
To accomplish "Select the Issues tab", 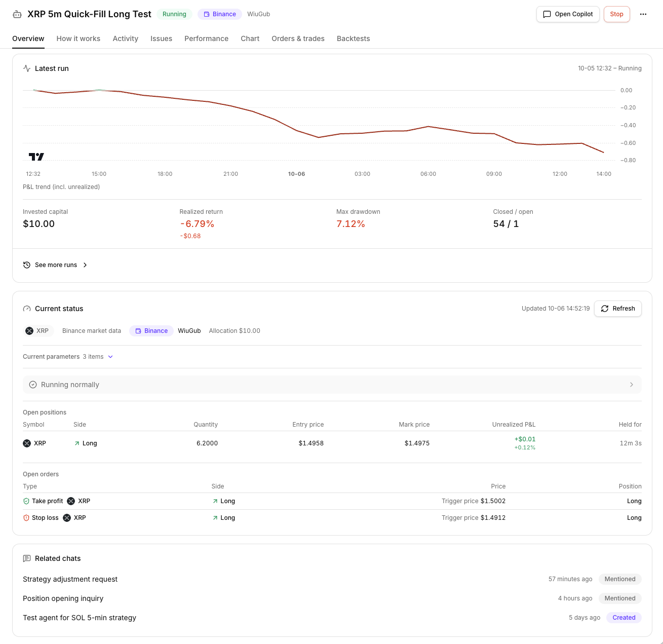I will tap(162, 39).
